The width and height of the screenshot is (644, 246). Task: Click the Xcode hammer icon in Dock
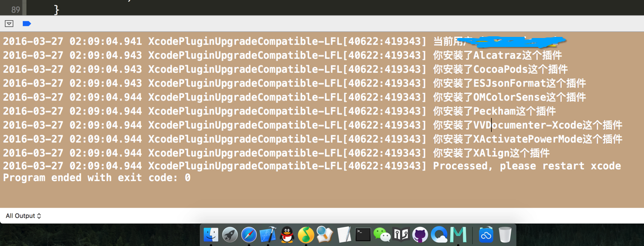(268, 234)
